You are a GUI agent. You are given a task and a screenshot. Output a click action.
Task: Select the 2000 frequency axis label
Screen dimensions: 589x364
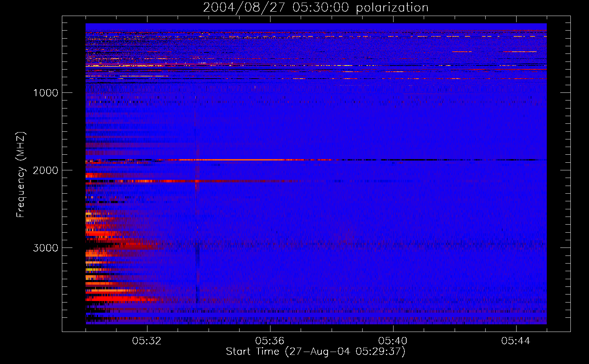pyautogui.click(x=46, y=170)
